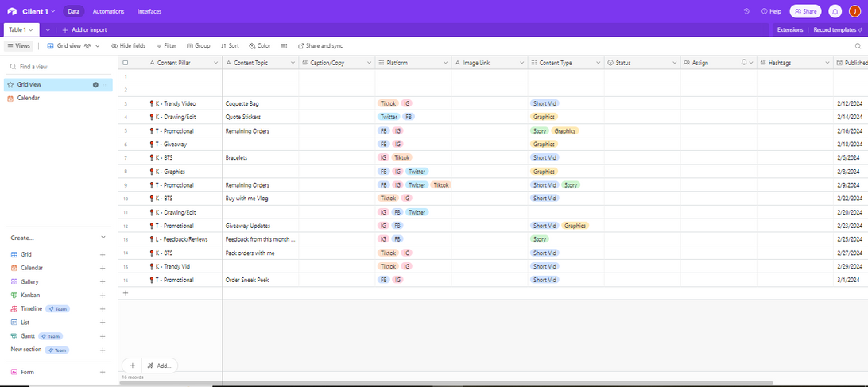
Task: Open base history clock icon
Action: (746, 11)
